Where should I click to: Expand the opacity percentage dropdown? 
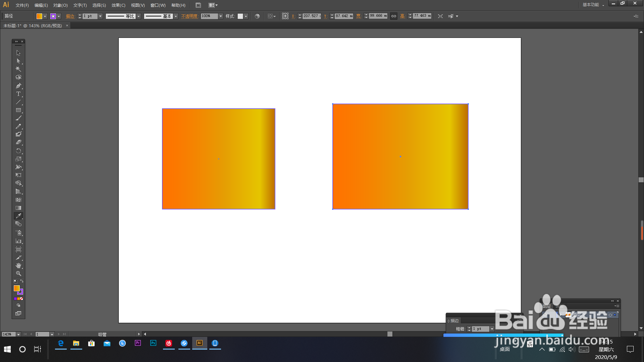pos(221,16)
